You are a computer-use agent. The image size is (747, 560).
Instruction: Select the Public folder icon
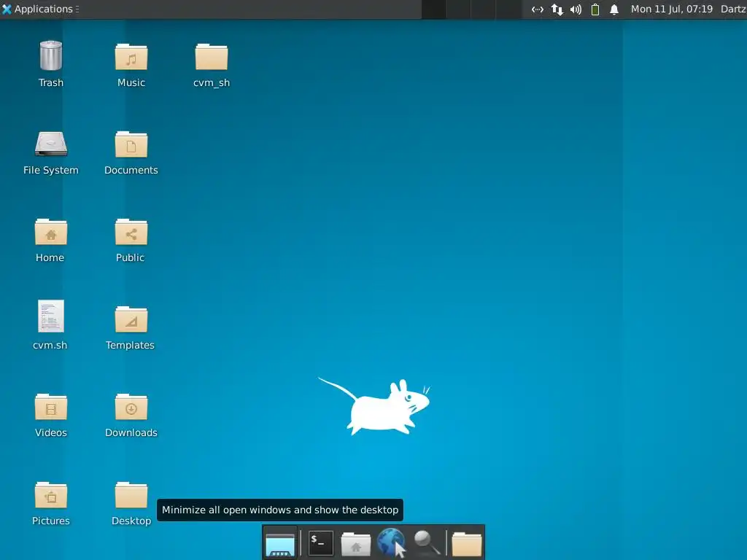point(131,232)
